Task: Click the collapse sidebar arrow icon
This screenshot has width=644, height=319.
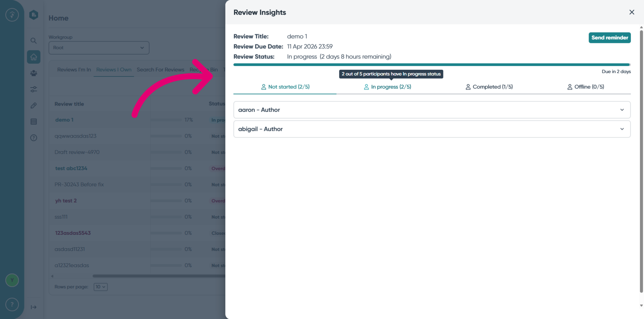Action: (34, 307)
